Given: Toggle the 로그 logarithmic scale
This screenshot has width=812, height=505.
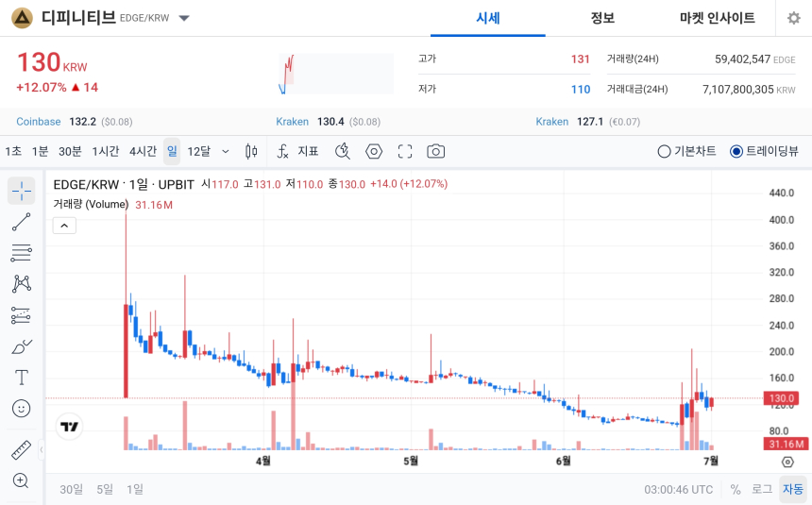Looking at the screenshot, I should click(x=762, y=490).
